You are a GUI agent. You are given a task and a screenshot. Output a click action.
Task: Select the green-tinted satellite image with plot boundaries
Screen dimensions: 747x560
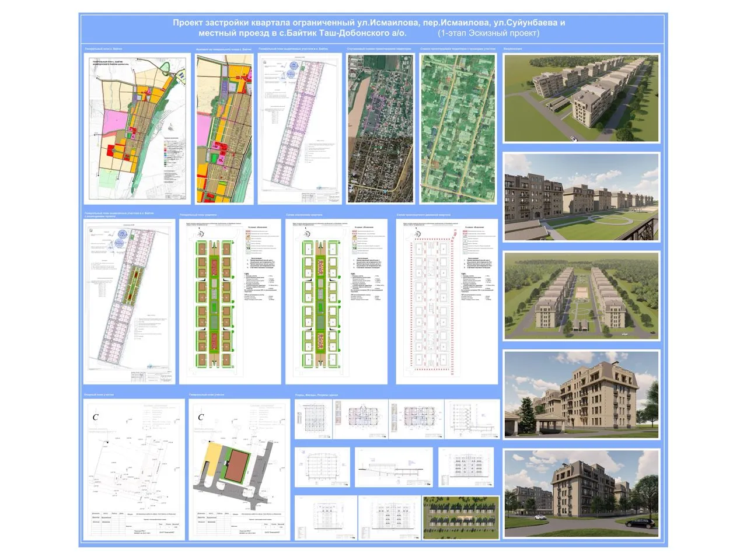458,129
